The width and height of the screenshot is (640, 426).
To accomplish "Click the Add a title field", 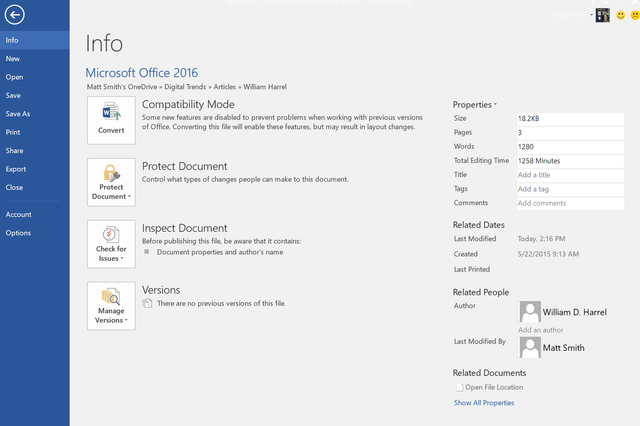I will tap(570, 175).
